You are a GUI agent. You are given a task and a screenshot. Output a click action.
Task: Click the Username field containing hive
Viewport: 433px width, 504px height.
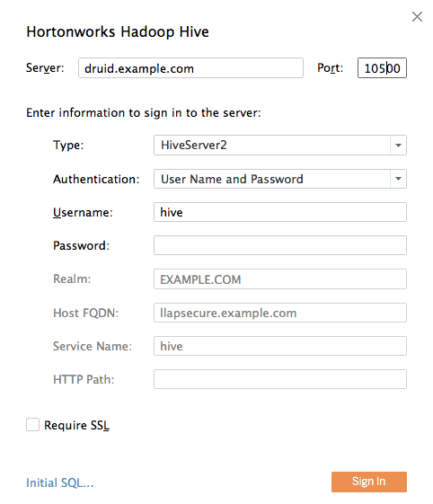click(x=280, y=212)
